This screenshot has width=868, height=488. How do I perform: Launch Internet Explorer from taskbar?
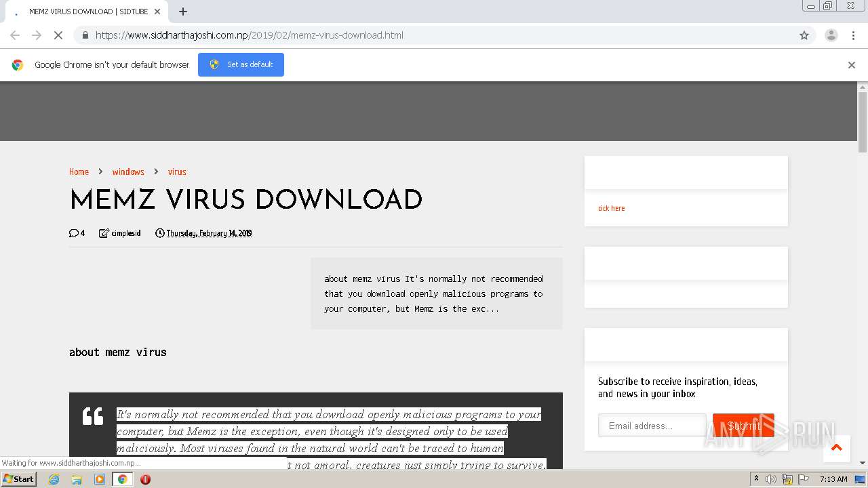pyautogui.click(x=54, y=479)
